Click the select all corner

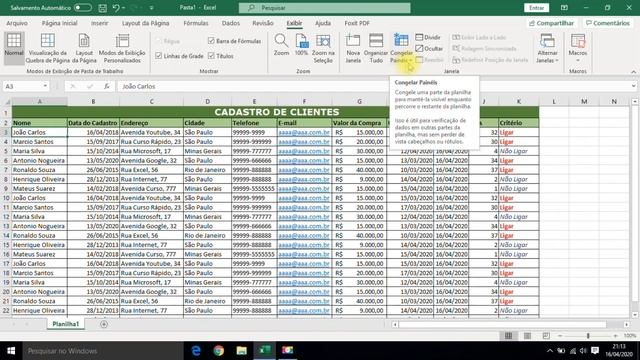point(6,102)
